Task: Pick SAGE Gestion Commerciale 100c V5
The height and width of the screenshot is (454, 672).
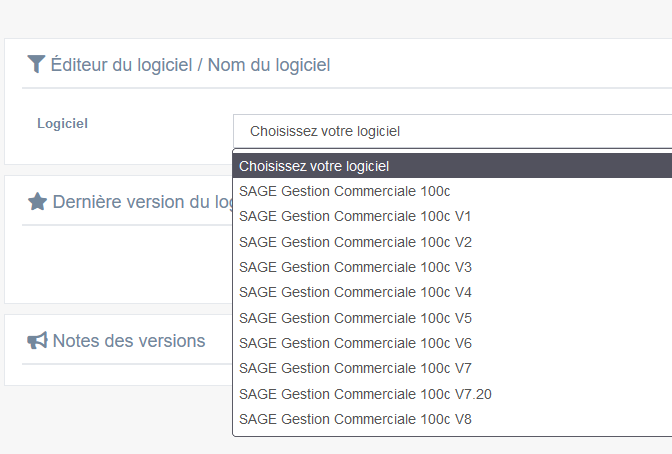Action: click(x=355, y=318)
